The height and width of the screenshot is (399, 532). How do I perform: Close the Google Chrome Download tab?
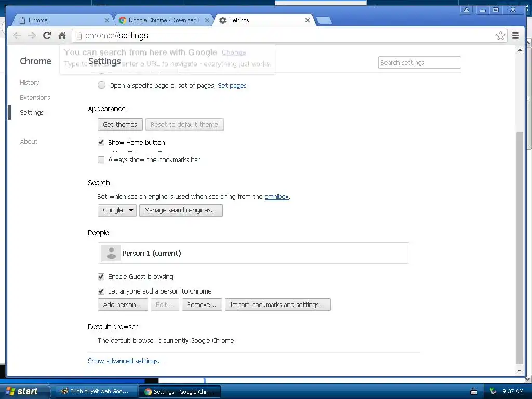(x=207, y=20)
